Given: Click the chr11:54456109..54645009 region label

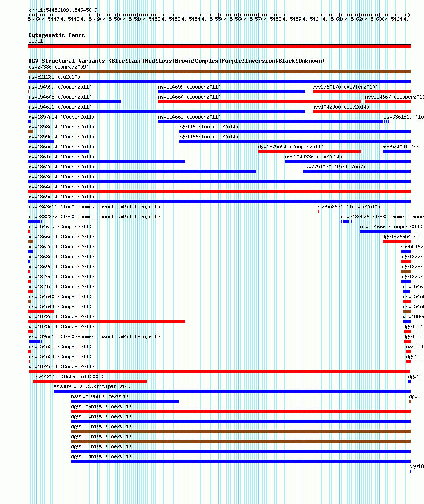Looking at the screenshot, I should (63, 10).
